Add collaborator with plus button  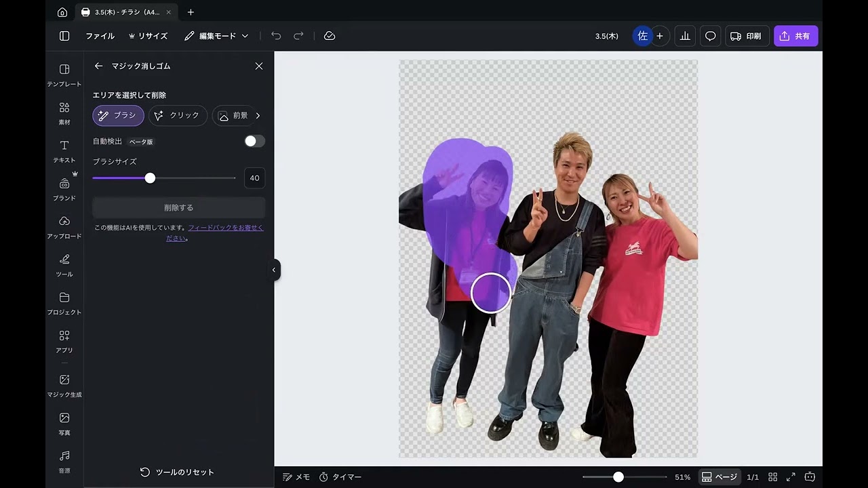pos(660,36)
